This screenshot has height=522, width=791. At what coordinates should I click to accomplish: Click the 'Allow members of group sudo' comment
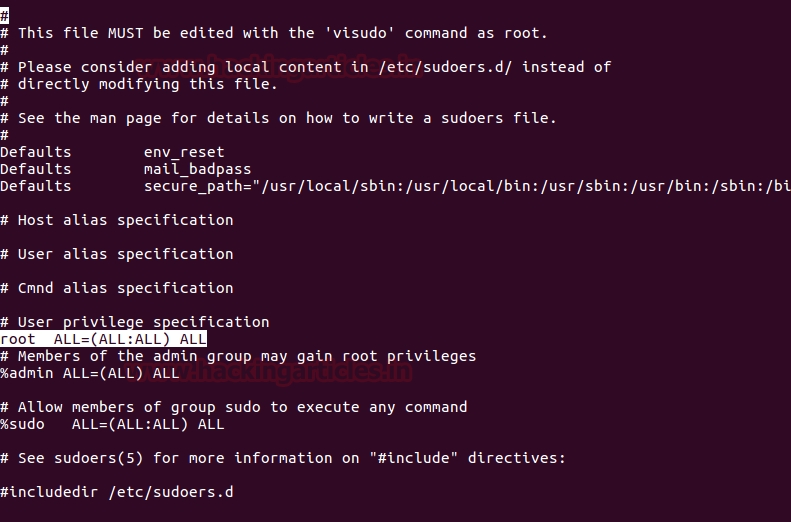(x=234, y=407)
